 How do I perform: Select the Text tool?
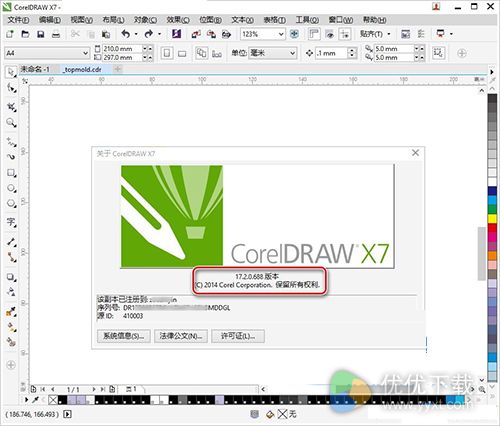click(x=11, y=222)
